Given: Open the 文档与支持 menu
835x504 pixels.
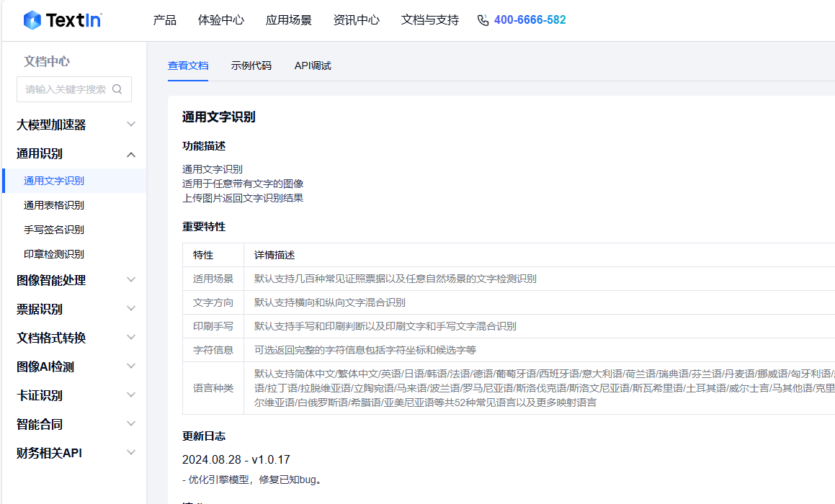Looking at the screenshot, I should 430,20.
